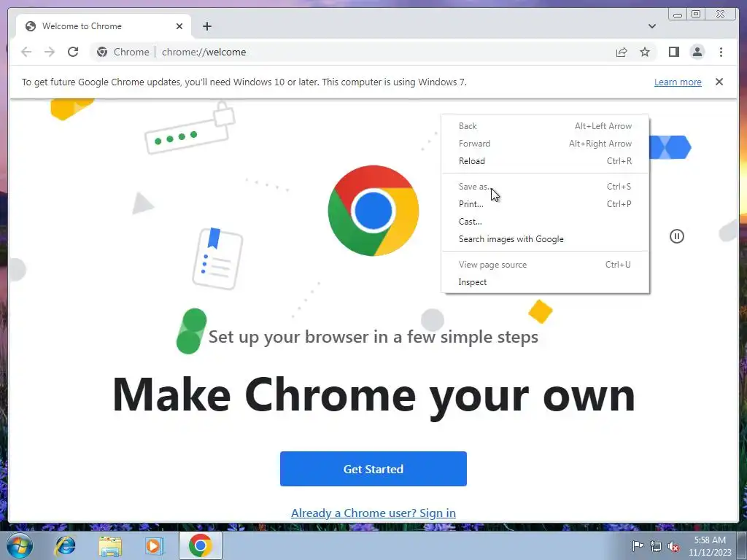
Task: Dismiss the Windows 7 update infobar
Action: pyautogui.click(x=719, y=82)
